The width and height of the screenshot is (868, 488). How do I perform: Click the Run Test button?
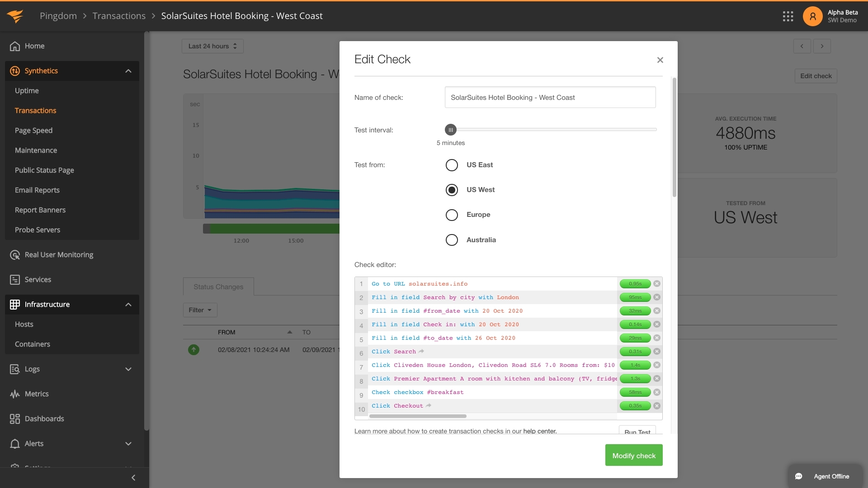(x=637, y=431)
